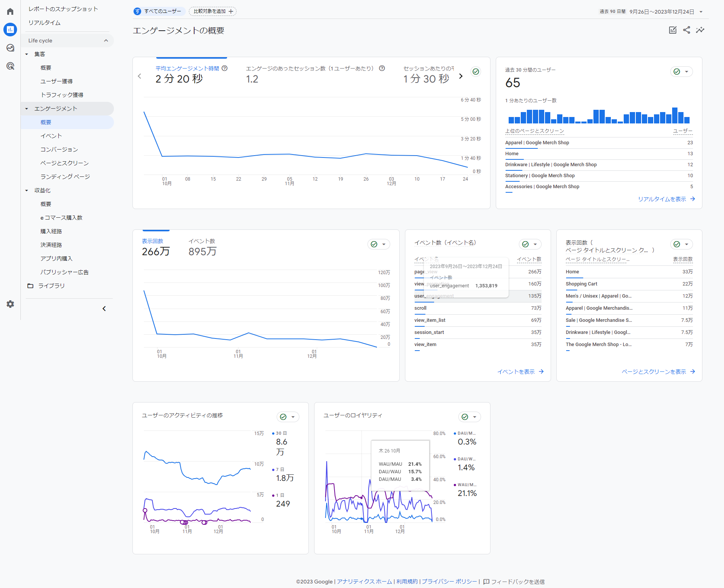
Task: Go to next metric with right chevron
Action: coord(461,76)
